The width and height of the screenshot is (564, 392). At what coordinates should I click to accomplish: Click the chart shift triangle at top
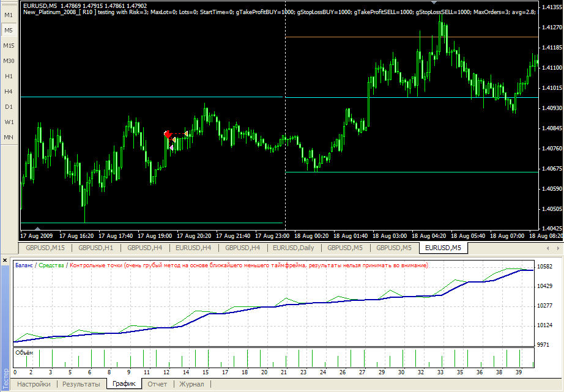click(x=434, y=4)
